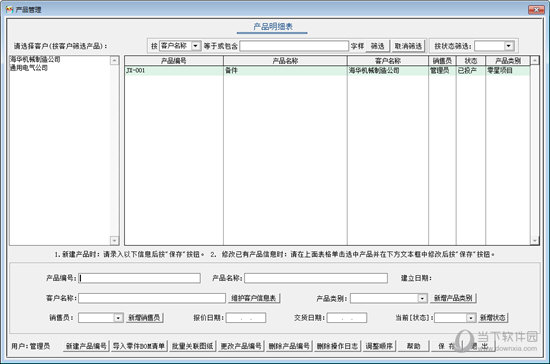550x364 pixels.
Task: Click the 已投产 status cell
Action: (x=471, y=70)
